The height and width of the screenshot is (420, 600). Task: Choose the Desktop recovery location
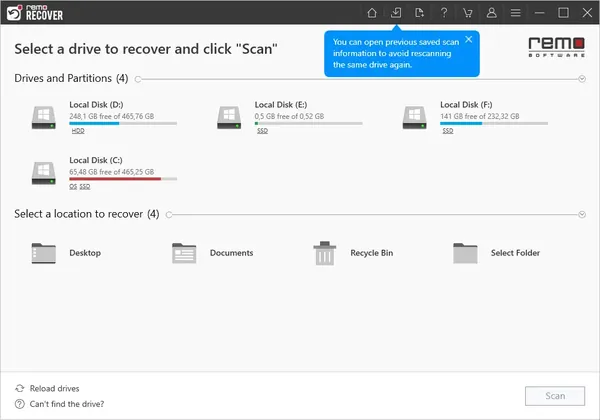[x=66, y=253]
